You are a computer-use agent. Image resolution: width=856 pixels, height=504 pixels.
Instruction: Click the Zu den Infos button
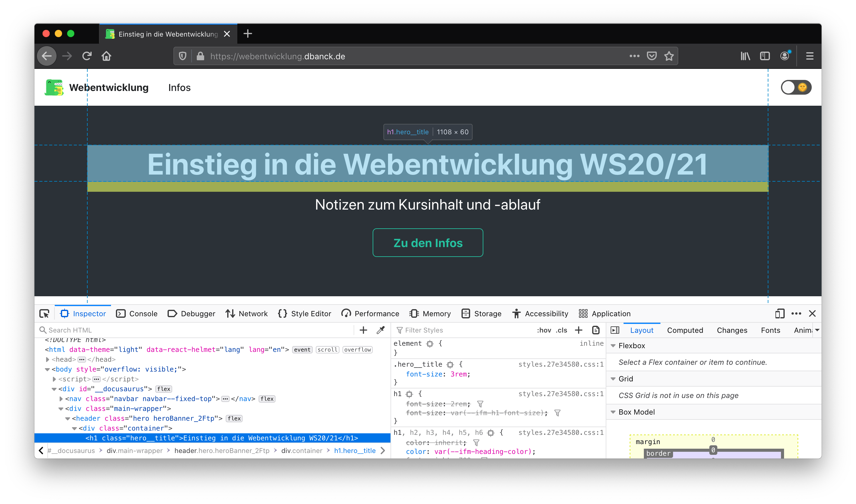[428, 243]
